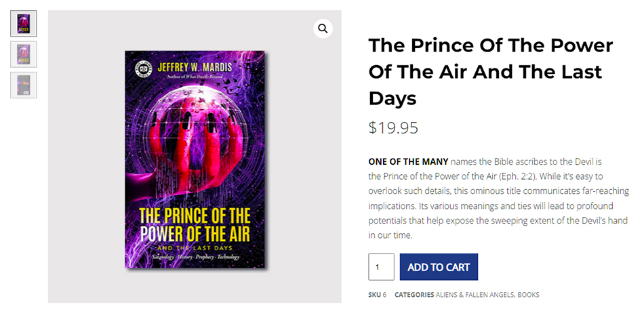Click the product title heading
Viewport: 644px width, 322px height.
(490, 71)
